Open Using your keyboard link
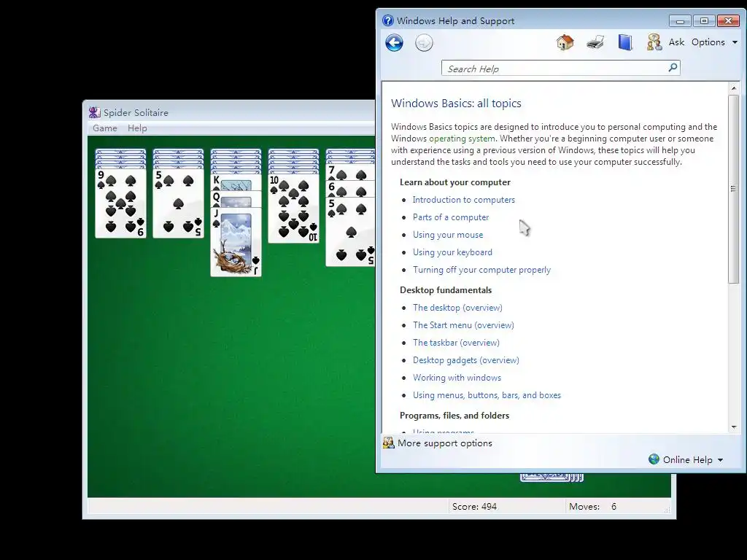Image resolution: width=747 pixels, height=560 pixels. click(452, 252)
